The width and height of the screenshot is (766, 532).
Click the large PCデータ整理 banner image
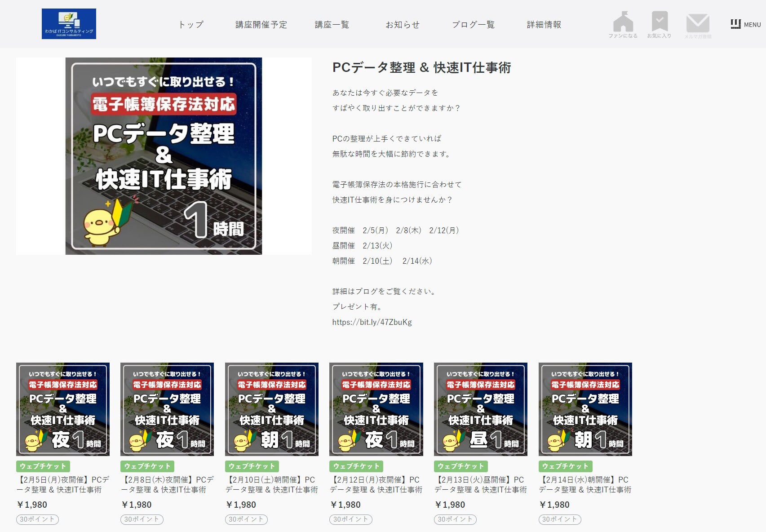point(164,156)
